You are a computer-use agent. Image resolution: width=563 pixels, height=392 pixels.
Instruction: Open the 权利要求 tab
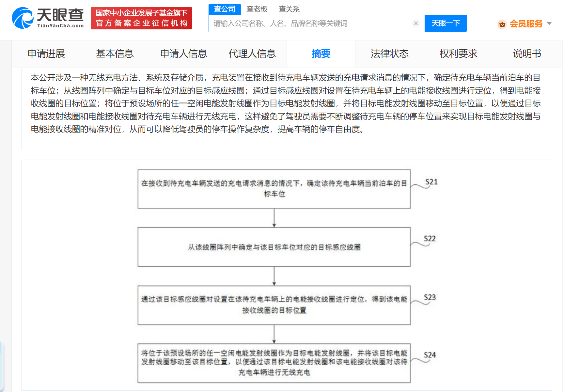click(x=458, y=54)
